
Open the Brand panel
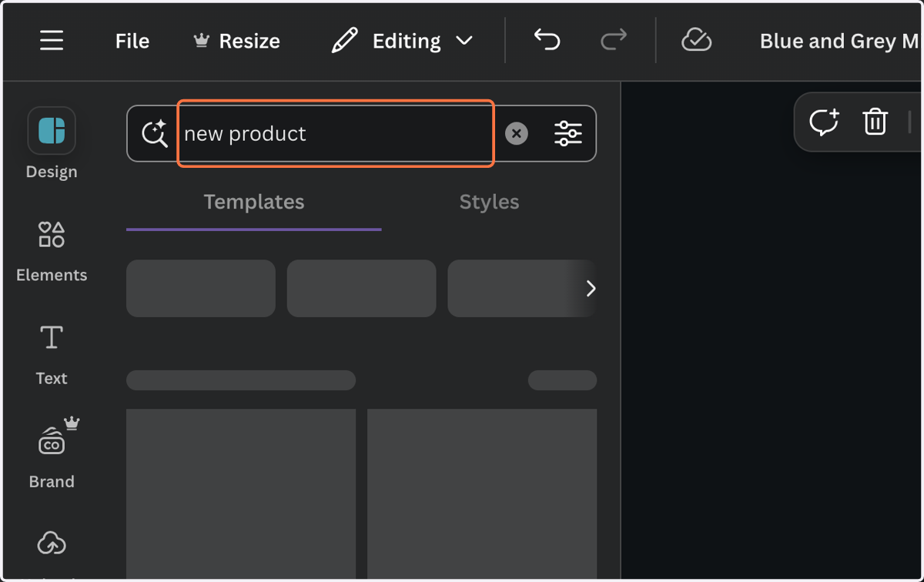[52, 454]
